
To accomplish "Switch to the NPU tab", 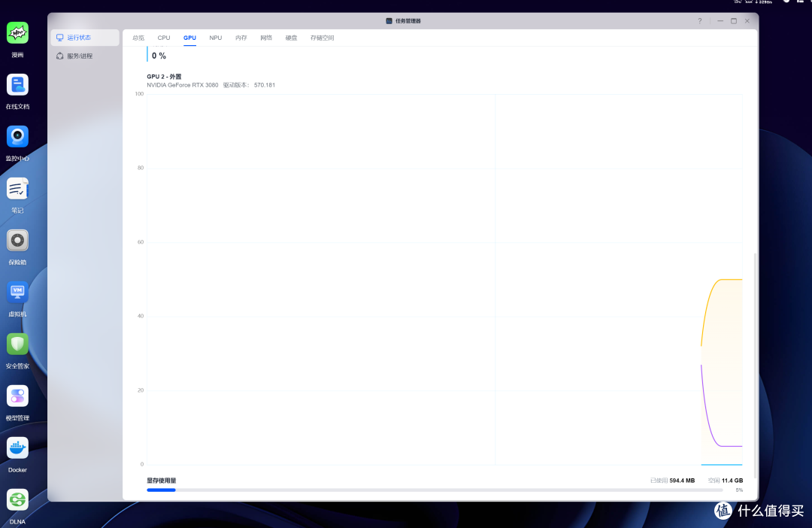I will pyautogui.click(x=216, y=38).
